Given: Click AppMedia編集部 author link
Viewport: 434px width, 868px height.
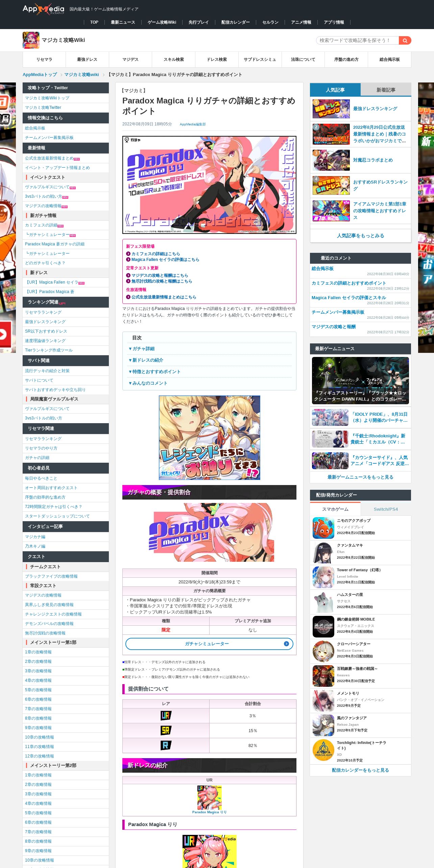Looking at the screenshot, I should [193, 124].
